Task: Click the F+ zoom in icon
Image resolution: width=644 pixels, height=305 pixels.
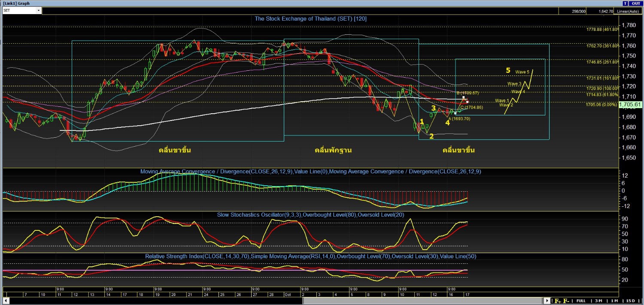Action: point(558,301)
